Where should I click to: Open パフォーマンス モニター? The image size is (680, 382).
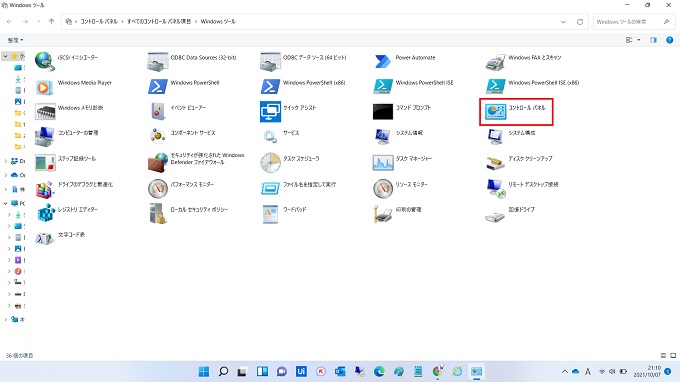(x=181, y=188)
